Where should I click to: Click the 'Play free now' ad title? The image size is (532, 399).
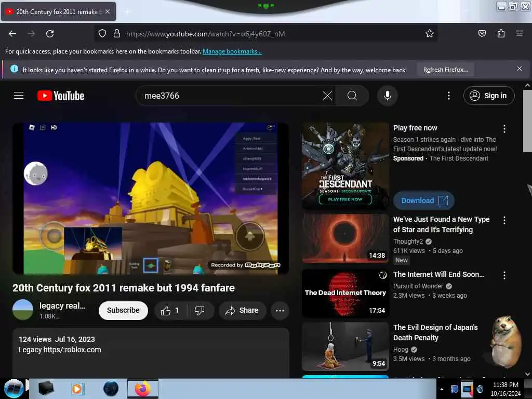[x=415, y=128]
